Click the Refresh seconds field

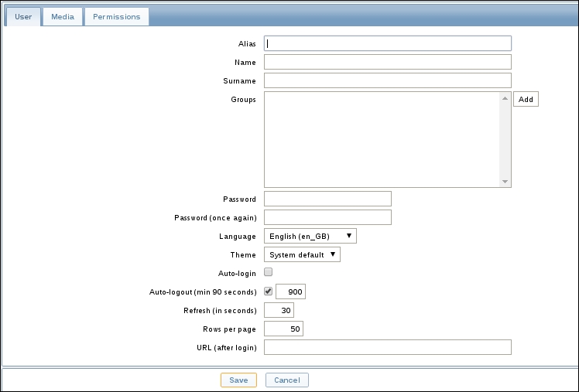point(279,310)
